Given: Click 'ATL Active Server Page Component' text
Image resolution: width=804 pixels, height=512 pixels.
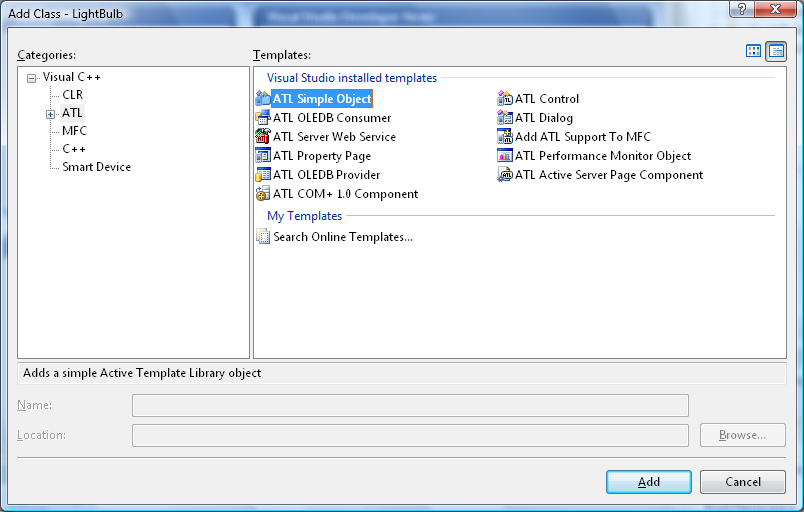Looking at the screenshot, I should click(609, 175).
